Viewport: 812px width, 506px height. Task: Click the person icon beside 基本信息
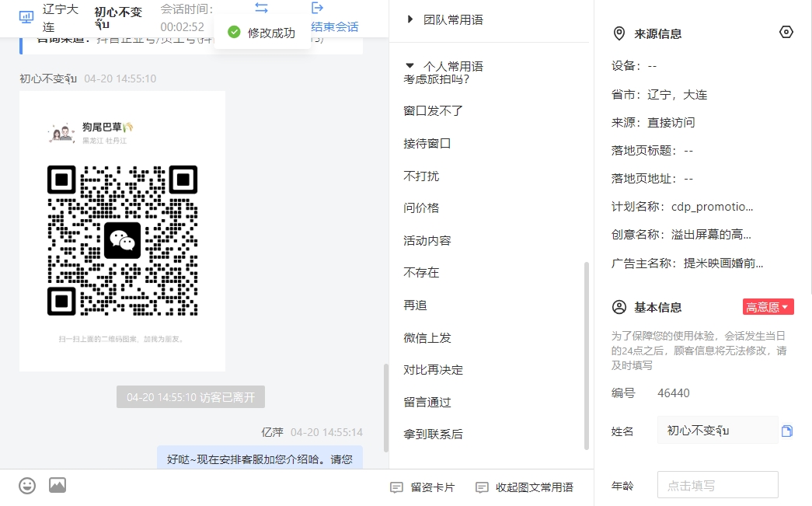pos(619,307)
